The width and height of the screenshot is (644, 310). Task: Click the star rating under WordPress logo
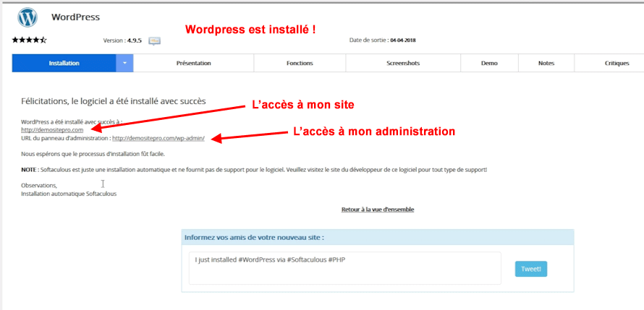pyautogui.click(x=29, y=40)
